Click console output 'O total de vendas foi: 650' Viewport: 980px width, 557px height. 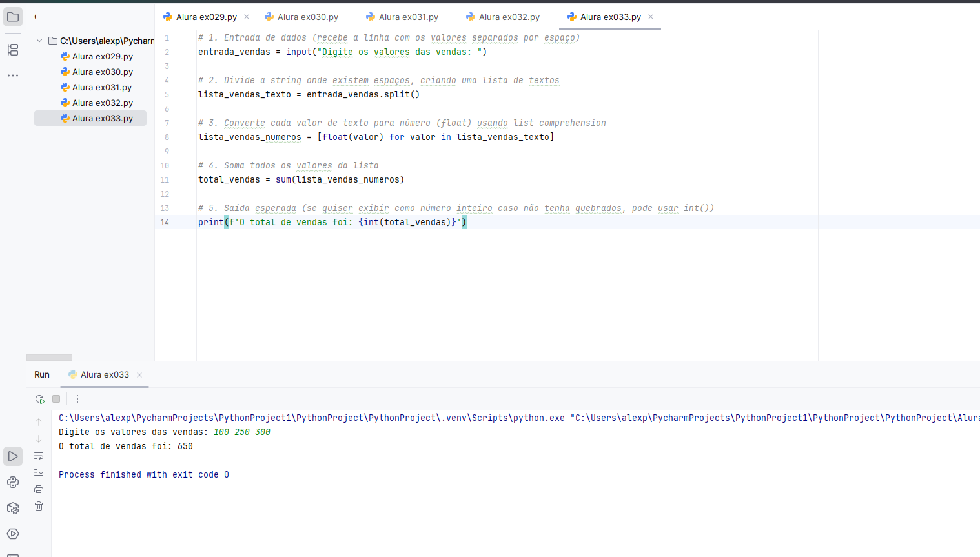tap(126, 446)
